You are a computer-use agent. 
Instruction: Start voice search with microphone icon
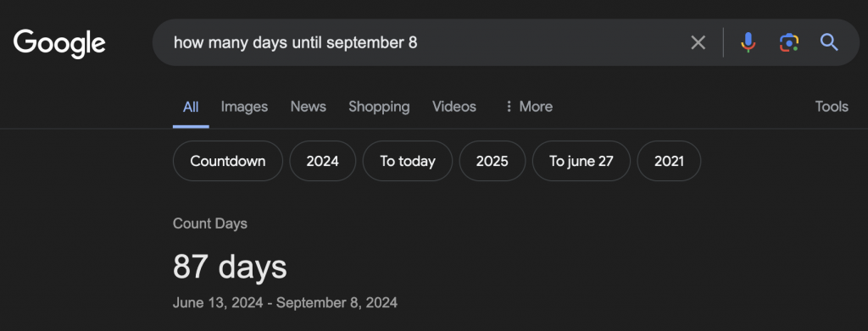click(748, 42)
